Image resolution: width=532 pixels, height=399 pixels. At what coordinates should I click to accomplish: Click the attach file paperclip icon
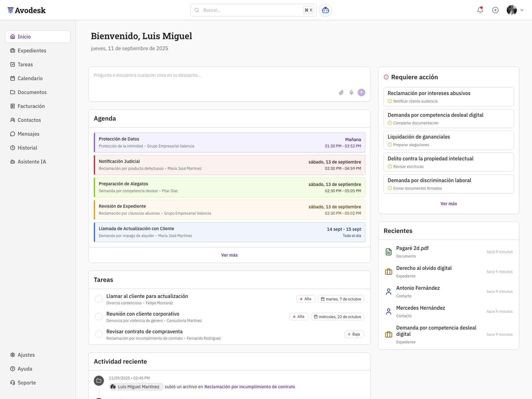[341, 92]
